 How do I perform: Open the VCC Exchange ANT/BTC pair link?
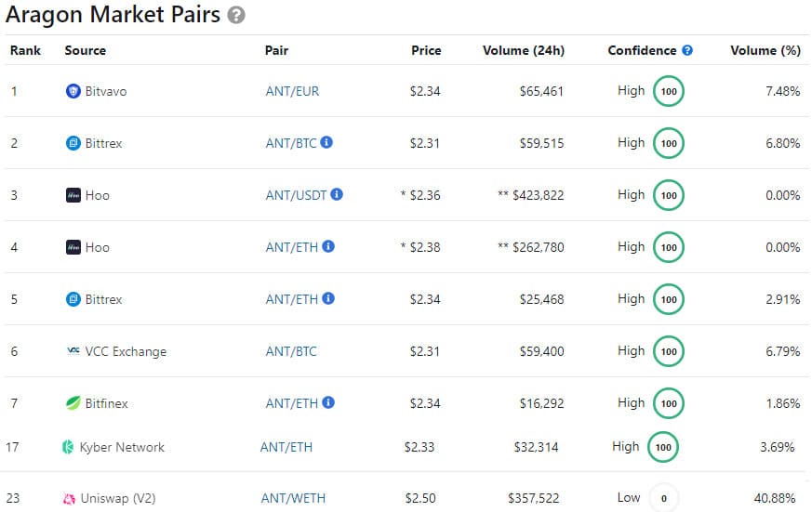tap(291, 351)
